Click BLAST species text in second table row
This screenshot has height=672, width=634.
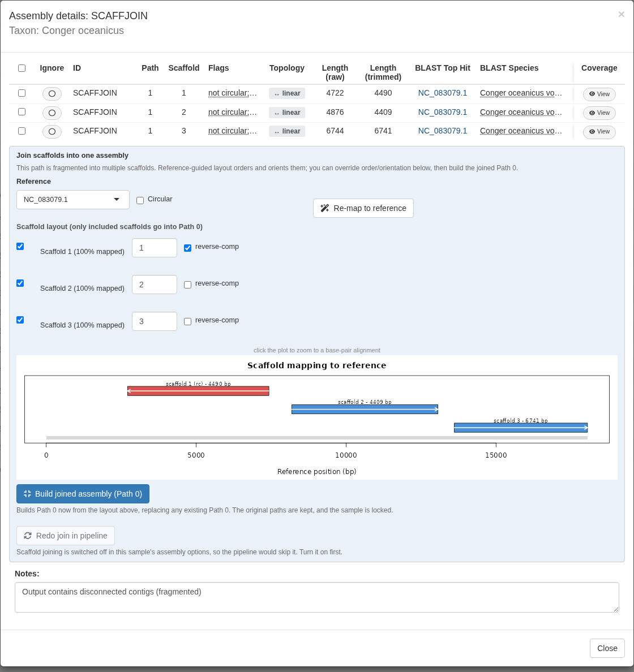521,112
